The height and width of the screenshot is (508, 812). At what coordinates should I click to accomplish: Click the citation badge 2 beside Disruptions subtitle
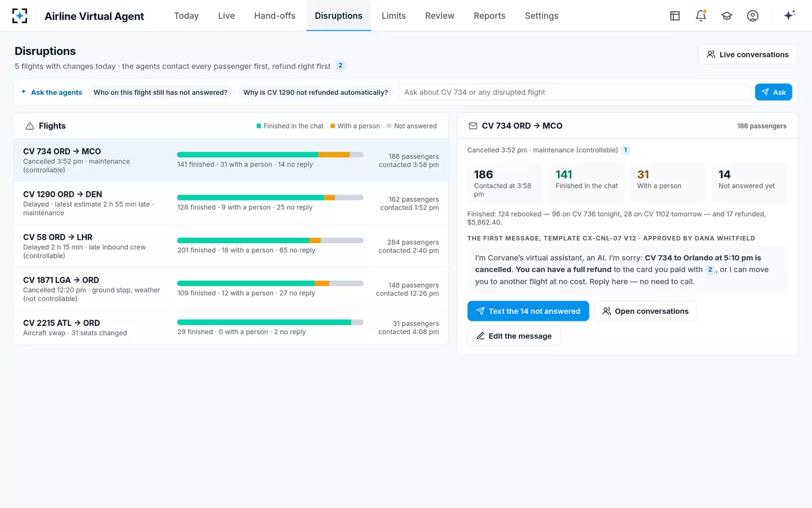pos(340,65)
